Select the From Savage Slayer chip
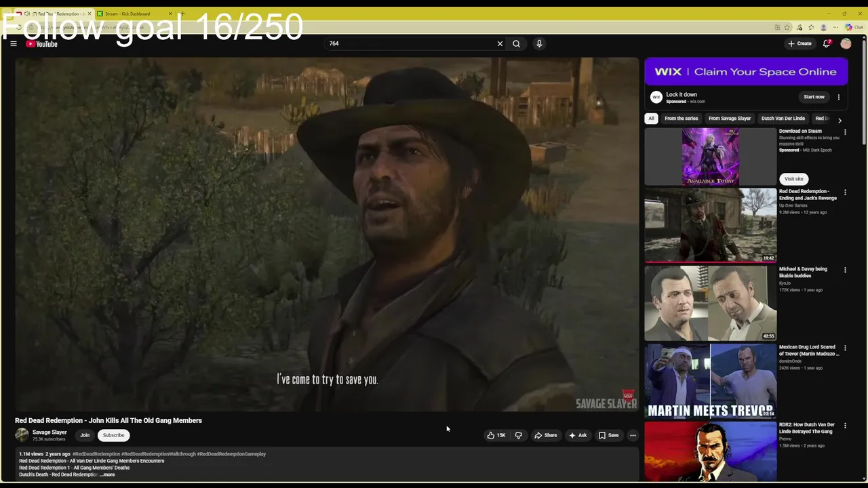868x488 pixels. 730,119
